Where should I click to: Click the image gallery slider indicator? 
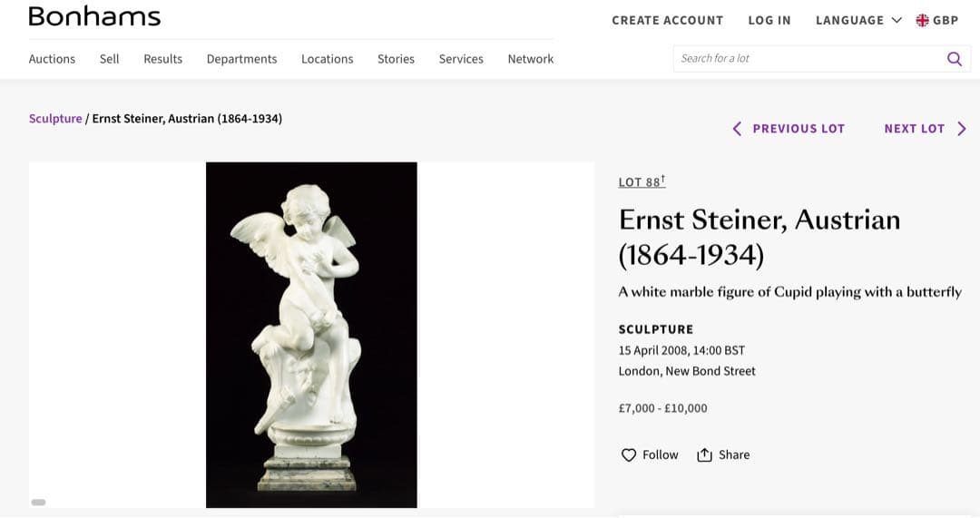pos(38,502)
